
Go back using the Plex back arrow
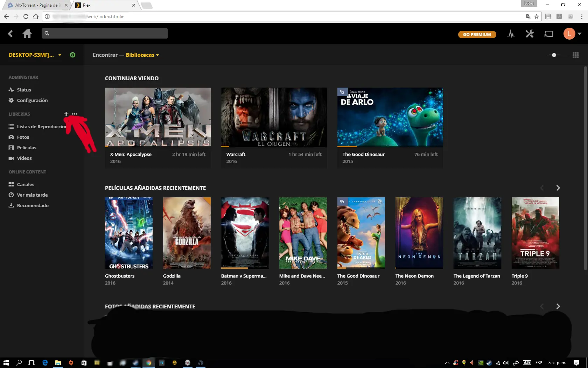tap(10, 34)
